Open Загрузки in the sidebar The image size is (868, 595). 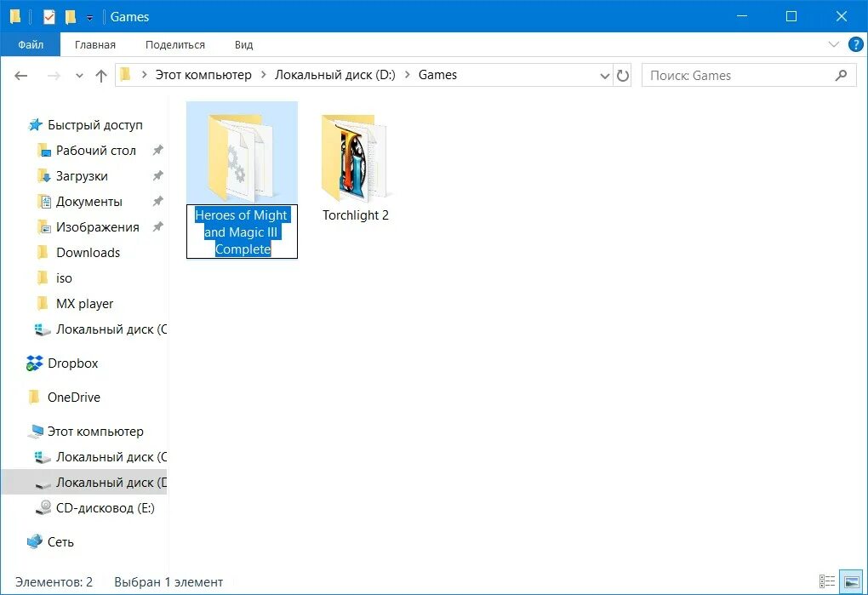(82, 176)
